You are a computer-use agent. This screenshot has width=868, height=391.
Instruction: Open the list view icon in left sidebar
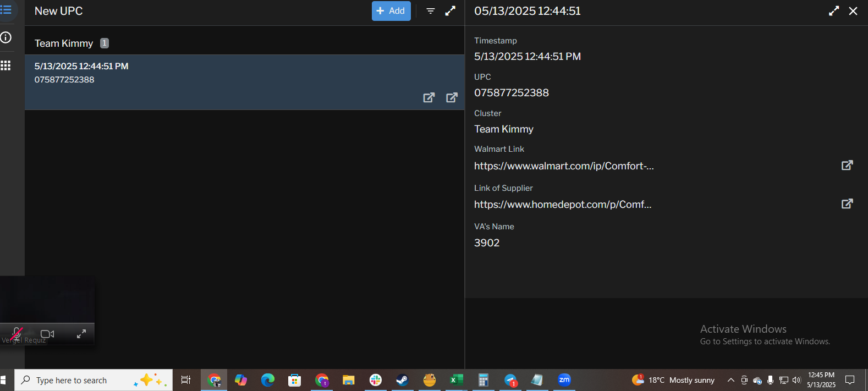tap(6, 10)
